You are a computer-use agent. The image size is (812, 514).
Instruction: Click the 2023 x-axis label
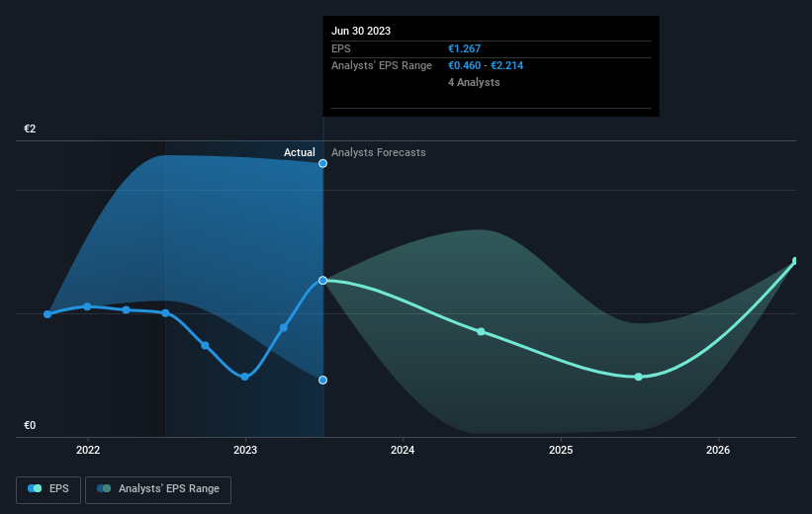pos(245,450)
